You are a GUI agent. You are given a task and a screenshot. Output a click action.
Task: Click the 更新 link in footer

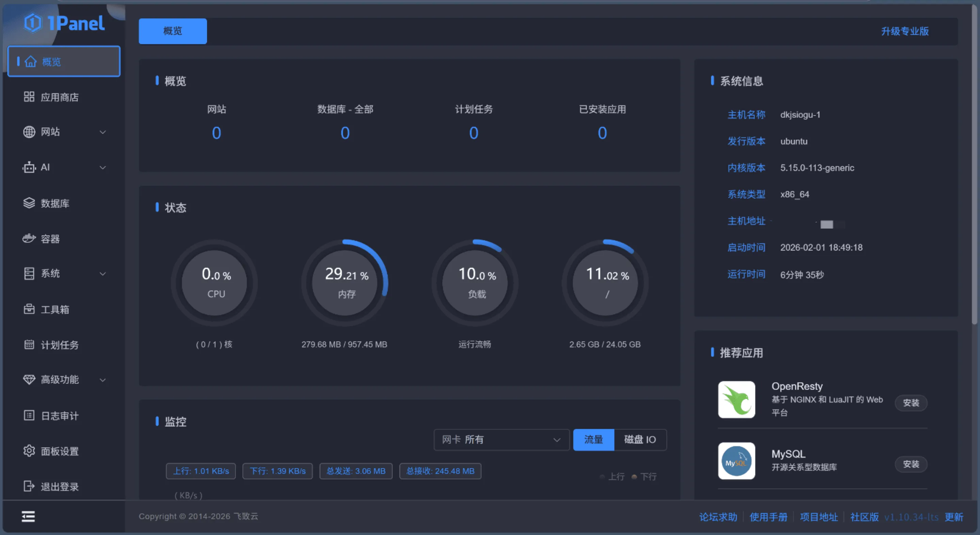click(954, 517)
